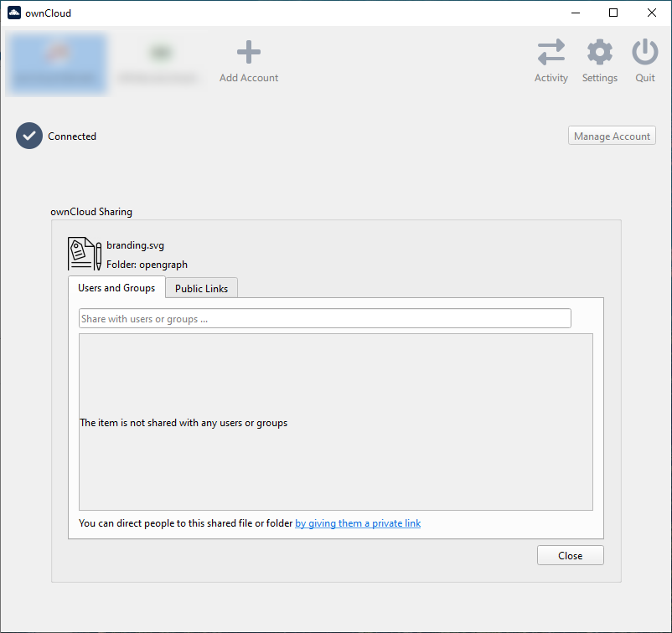Click the Add Account plus icon
The height and width of the screenshot is (633, 672).
pyautogui.click(x=248, y=53)
